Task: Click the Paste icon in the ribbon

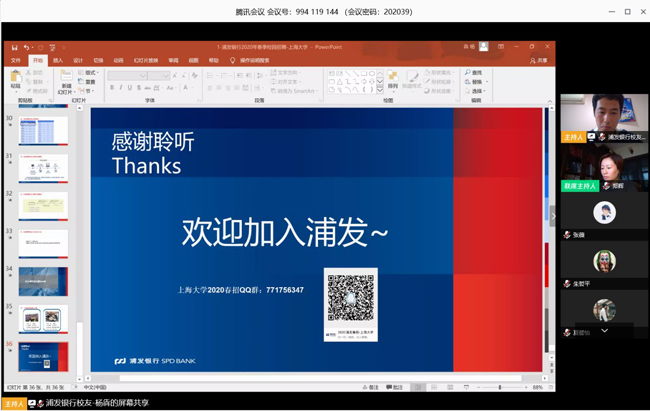Action: click(x=15, y=77)
